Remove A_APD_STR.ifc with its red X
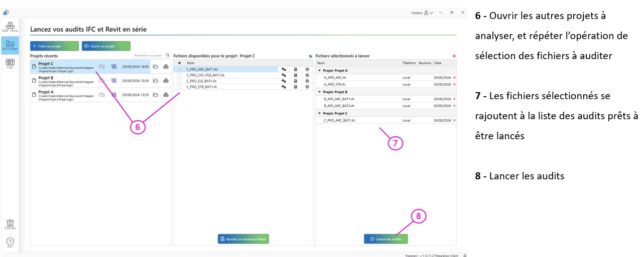 [x=455, y=85]
